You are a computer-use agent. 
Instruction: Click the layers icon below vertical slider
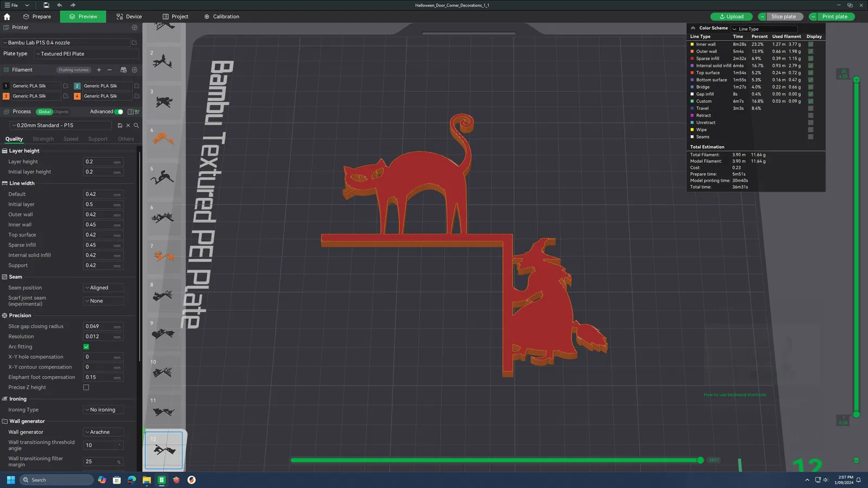coord(856,460)
